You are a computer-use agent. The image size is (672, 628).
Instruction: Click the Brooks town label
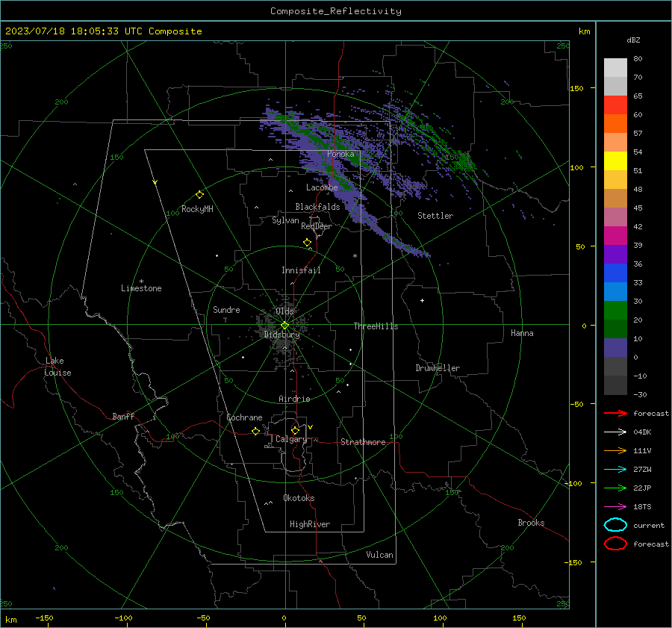click(531, 523)
